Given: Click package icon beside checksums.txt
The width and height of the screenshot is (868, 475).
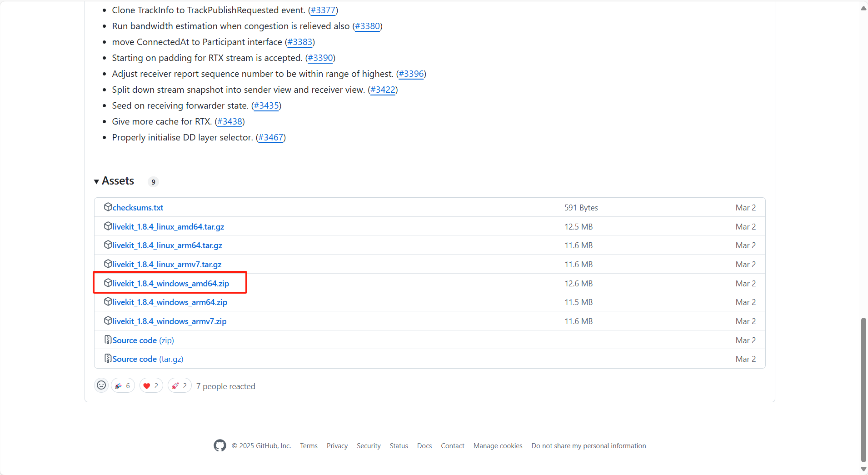Looking at the screenshot, I should point(108,207).
